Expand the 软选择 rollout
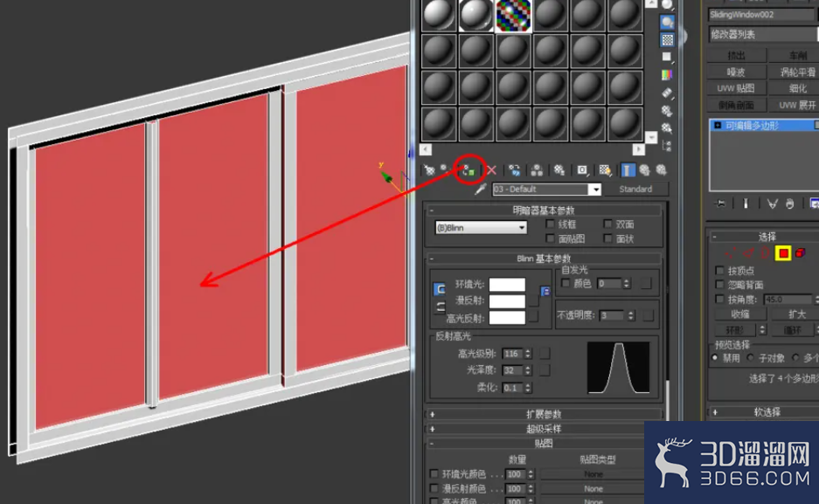 766,412
